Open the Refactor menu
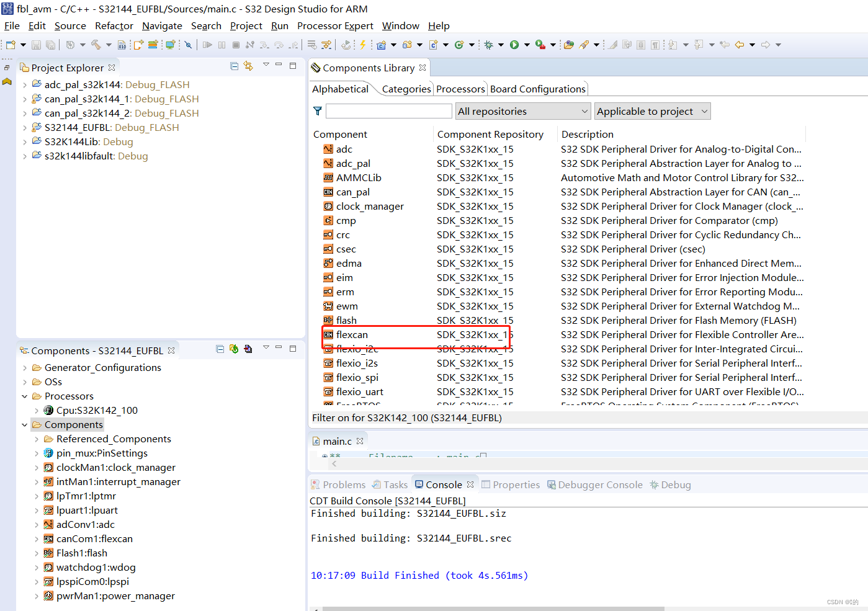This screenshot has height=611, width=868. coord(114,25)
